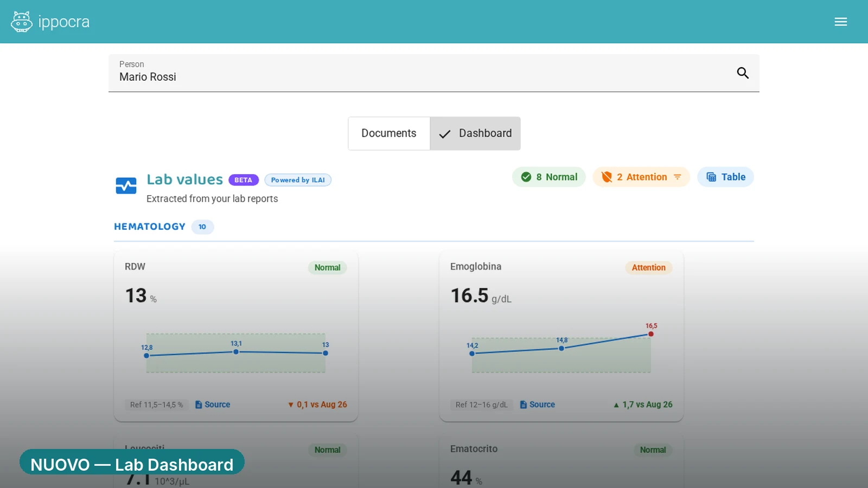Click the Ematocrito card title
This screenshot has width=868, height=488.
point(474,449)
